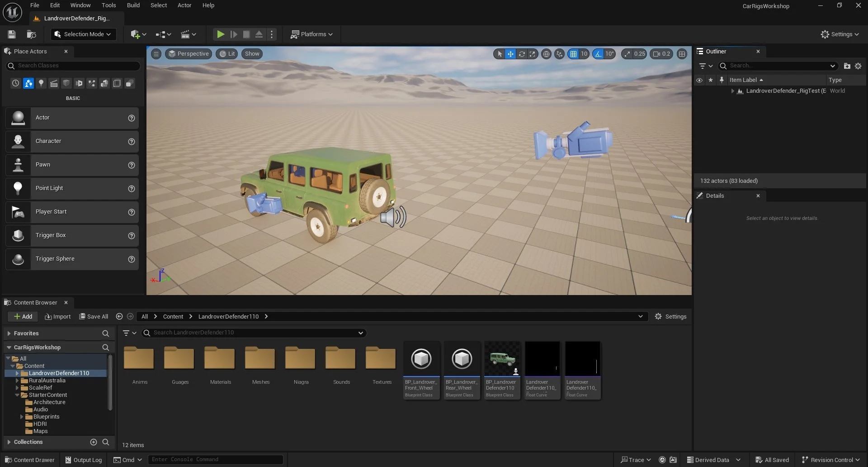
Task: Open the Cinematics clapperboard menu
Action: click(x=189, y=34)
